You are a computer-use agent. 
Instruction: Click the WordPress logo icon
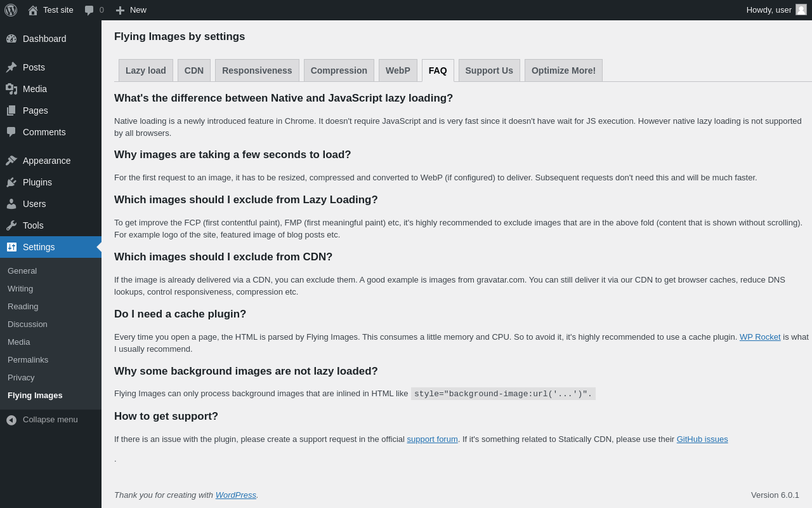pos(11,10)
